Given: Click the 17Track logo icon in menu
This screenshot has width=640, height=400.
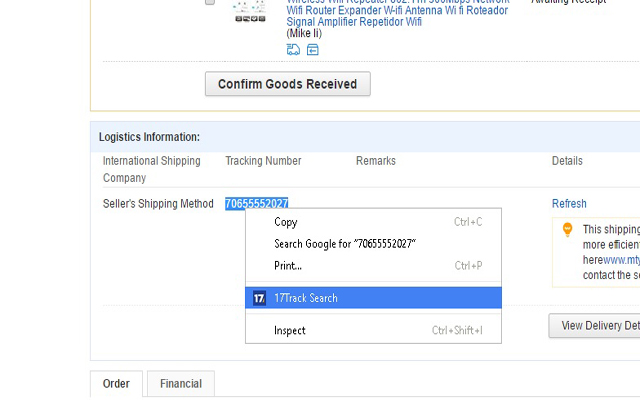Looking at the screenshot, I should pyautogui.click(x=260, y=298).
